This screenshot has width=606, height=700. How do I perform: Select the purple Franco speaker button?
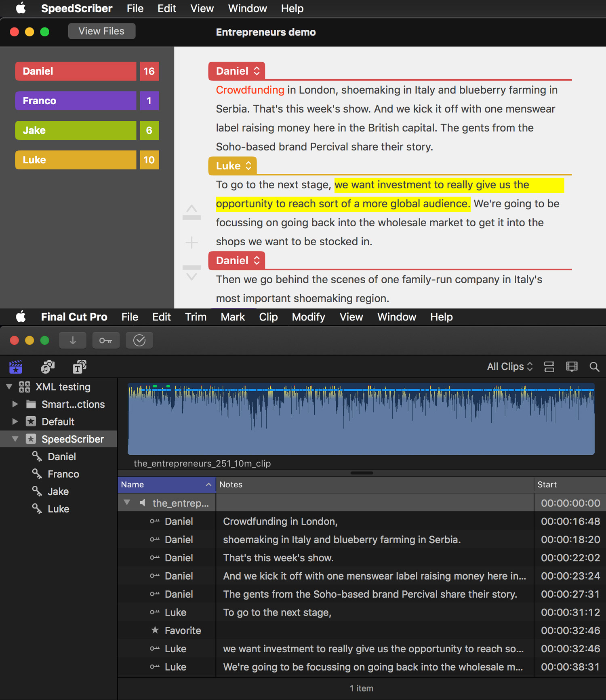tap(76, 101)
